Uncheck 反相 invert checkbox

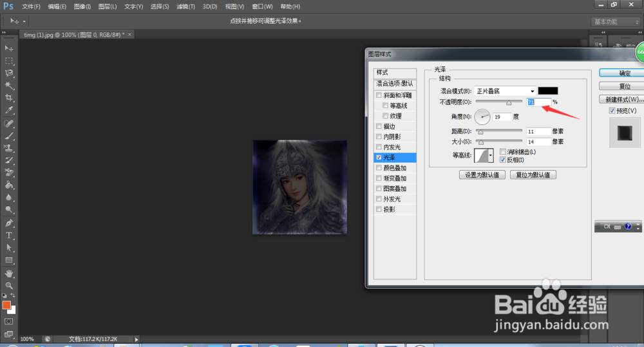503,160
